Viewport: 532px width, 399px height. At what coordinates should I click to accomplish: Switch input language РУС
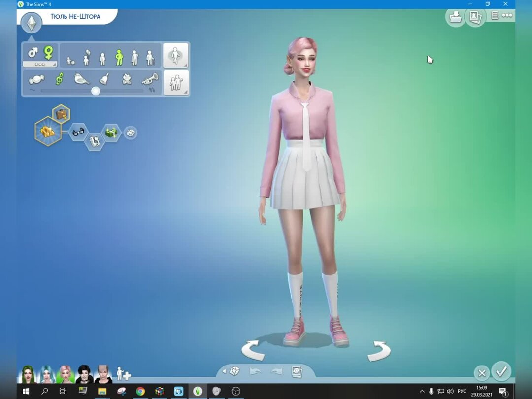[x=462, y=391]
